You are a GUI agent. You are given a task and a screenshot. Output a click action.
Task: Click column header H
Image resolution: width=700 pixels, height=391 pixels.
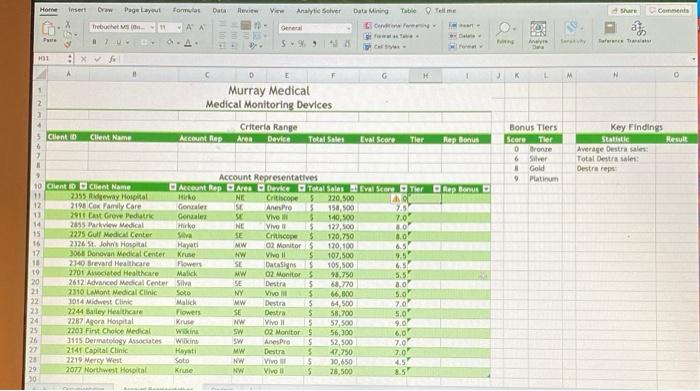pyautogui.click(x=425, y=76)
